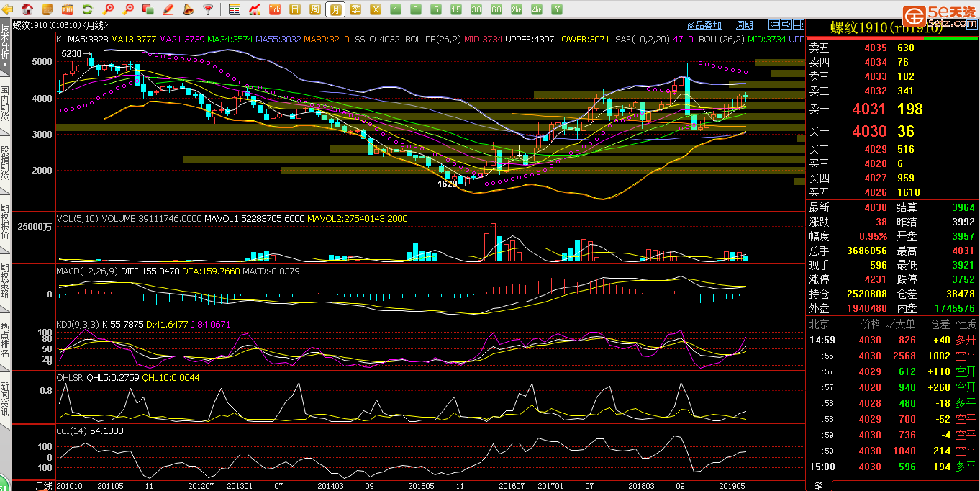
Task: Click the 性质 column header
Action: pos(966,325)
